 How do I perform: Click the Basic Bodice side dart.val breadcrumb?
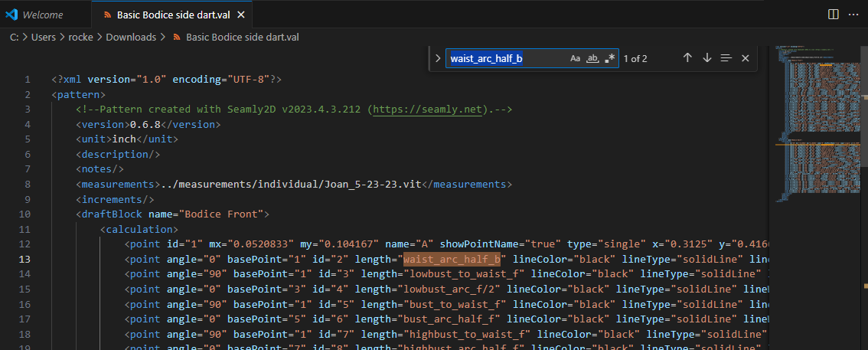[243, 37]
